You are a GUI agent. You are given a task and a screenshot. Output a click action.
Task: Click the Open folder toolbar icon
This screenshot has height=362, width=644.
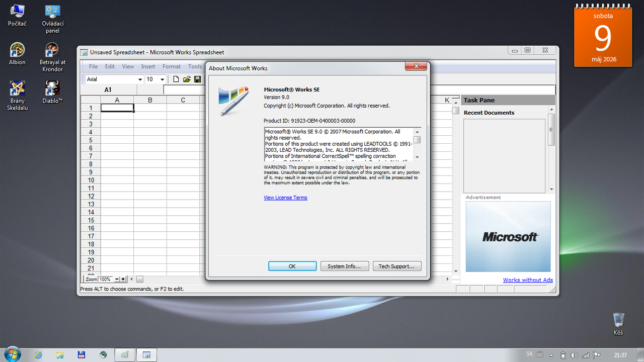tap(187, 79)
